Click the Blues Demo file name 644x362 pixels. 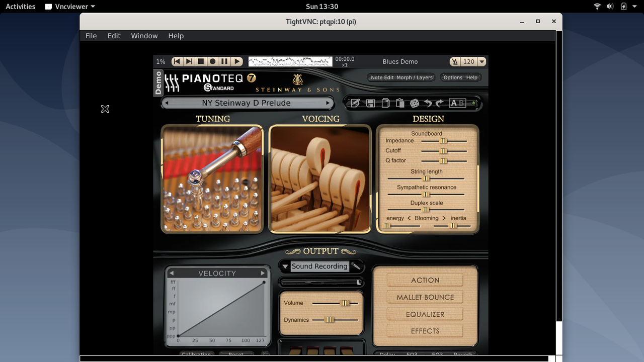[400, 61]
